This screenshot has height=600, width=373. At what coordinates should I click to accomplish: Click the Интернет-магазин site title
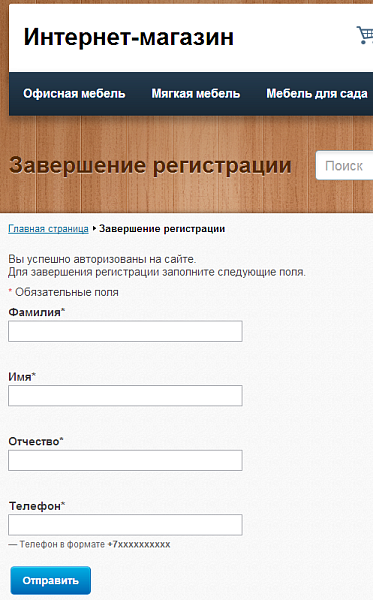point(129,37)
